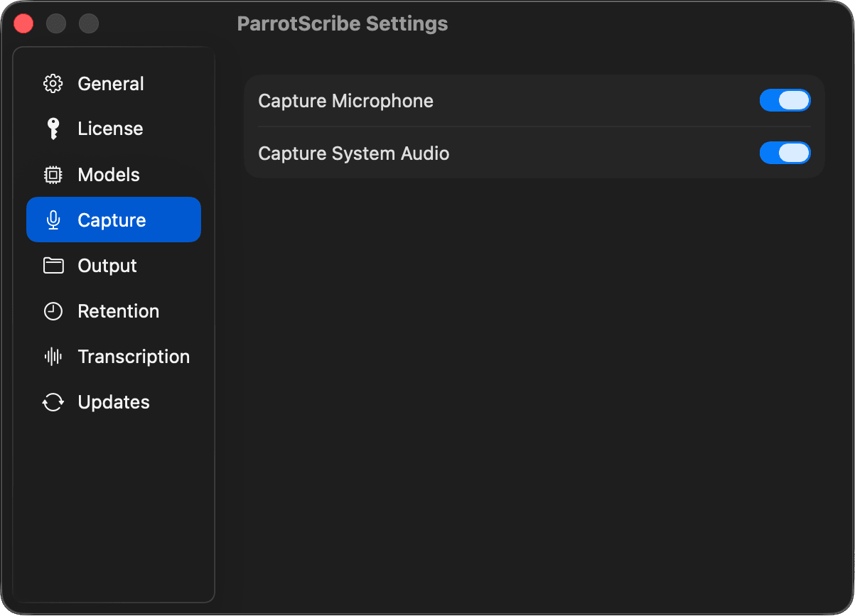Switch to the Retention tab by its label

pos(118,311)
